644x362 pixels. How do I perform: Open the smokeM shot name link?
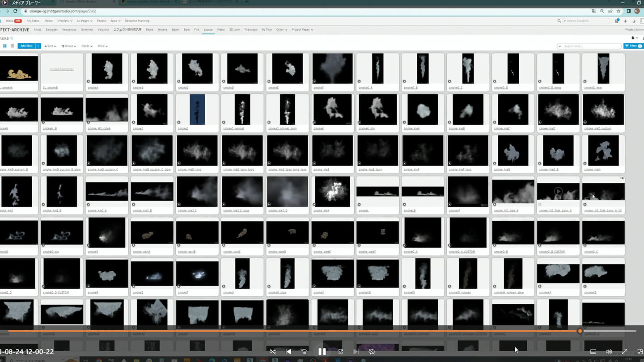pos(454,210)
